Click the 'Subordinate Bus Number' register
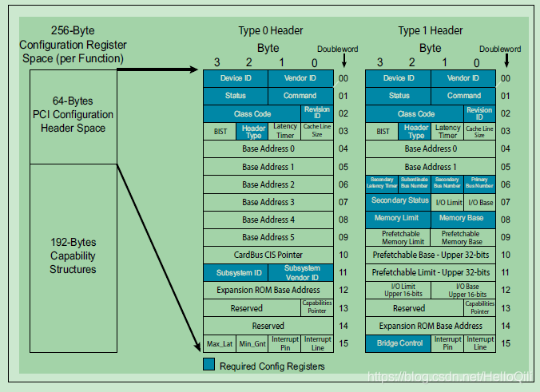Image resolution: width=540 pixels, height=392 pixels. coord(415,184)
